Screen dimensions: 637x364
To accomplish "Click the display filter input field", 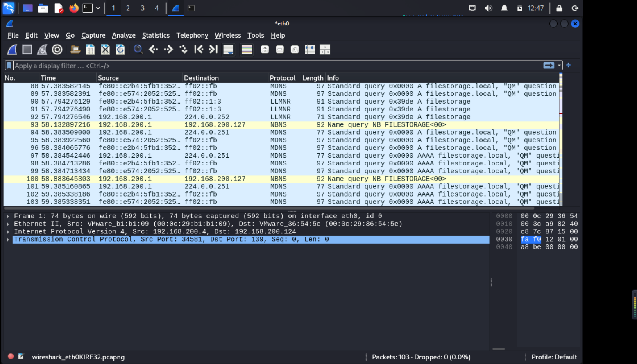I will pos(278,66).
